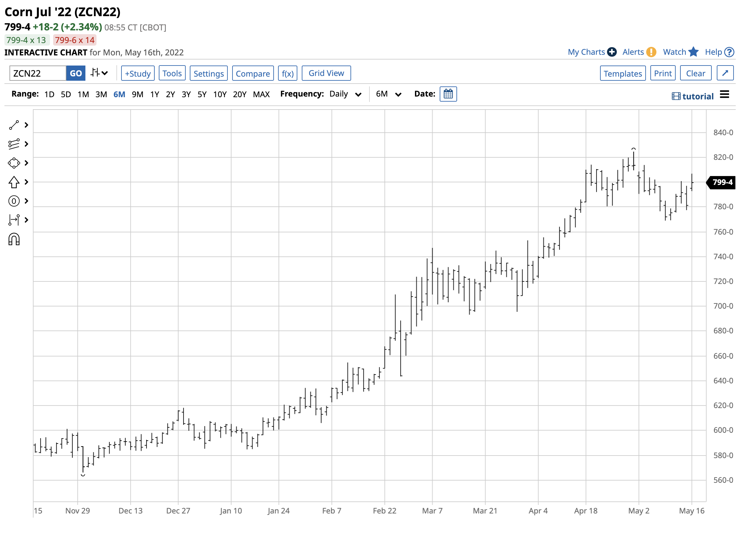Open the date calendar picker
The image size is (756, 535).
pos(448,94)
